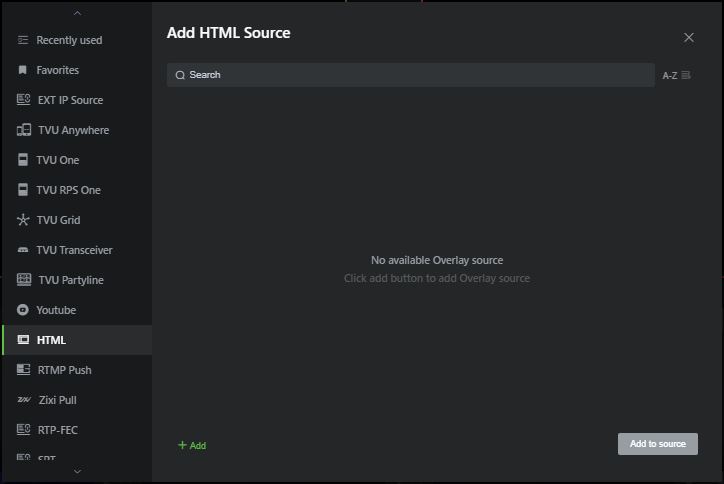Choose TVU One source type

77,160
